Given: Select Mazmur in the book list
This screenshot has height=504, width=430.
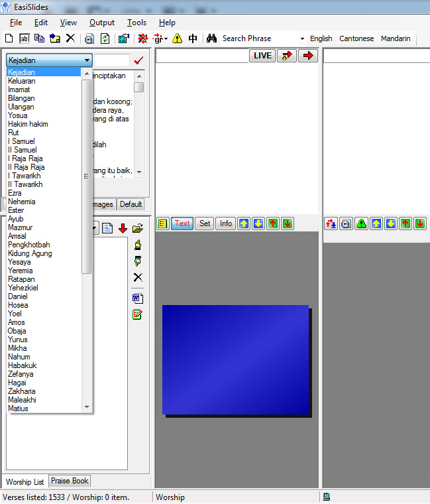Looking at the screenshot, I should tap(44, 227).
